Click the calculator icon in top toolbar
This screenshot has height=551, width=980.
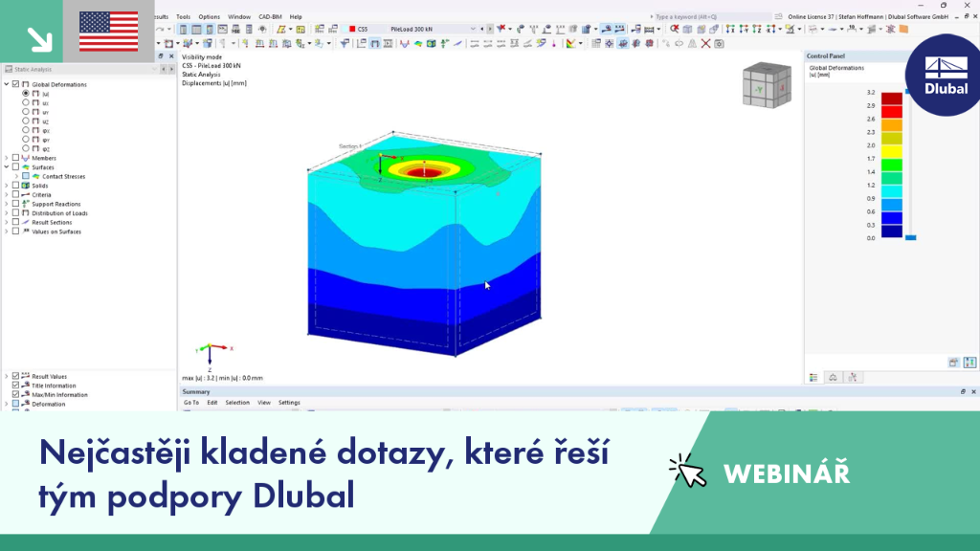click(249, 29)
